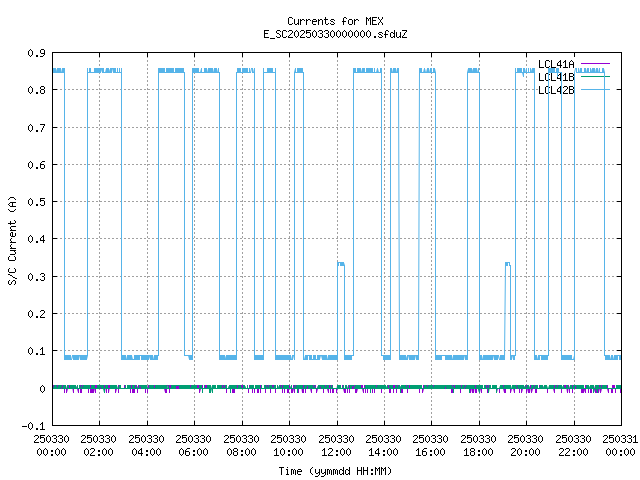Click the x-axis tick 250330 02:00

98,446
